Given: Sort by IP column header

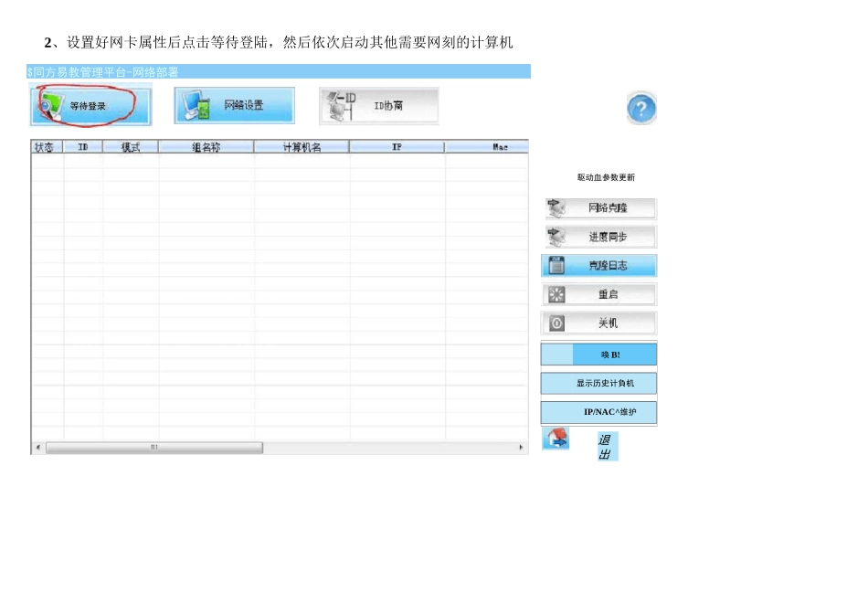Looking at the screenshot, I should tap(397, 147).
